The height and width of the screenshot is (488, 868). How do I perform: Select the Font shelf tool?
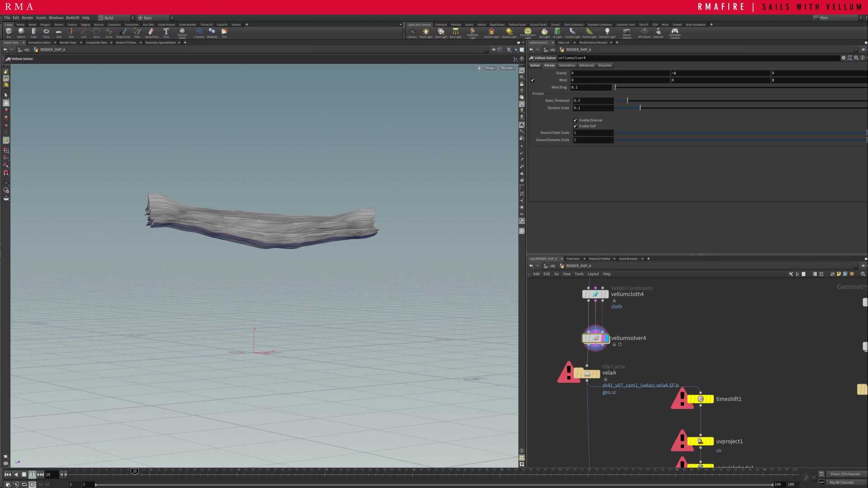point(166,33)
